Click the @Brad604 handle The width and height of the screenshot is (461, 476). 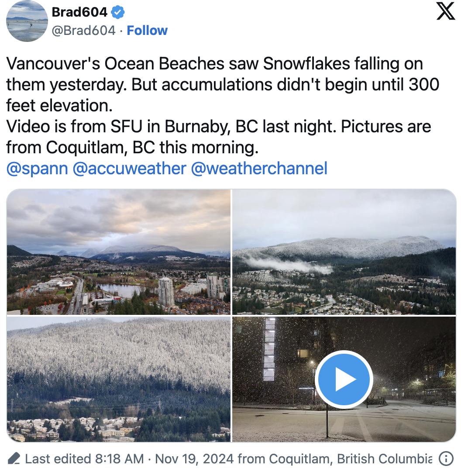pyautogui.click(x=83, y=31)
